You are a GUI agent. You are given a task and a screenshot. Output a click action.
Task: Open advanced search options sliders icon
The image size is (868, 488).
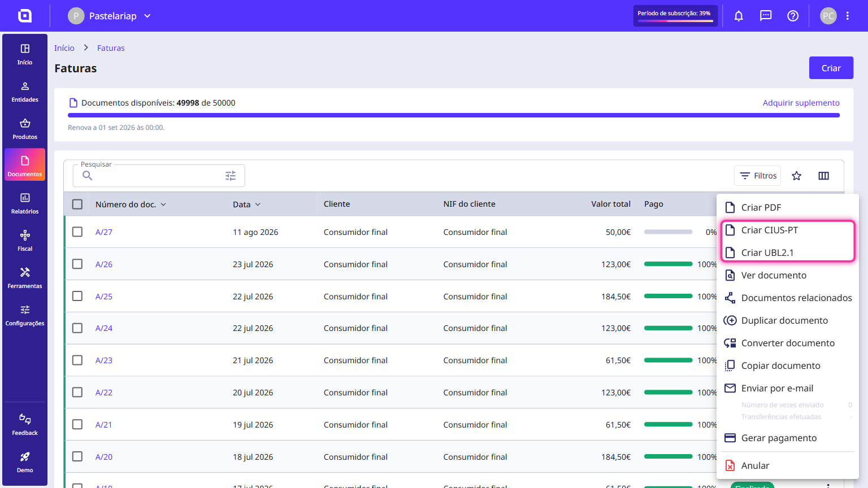tap(231, 176)
